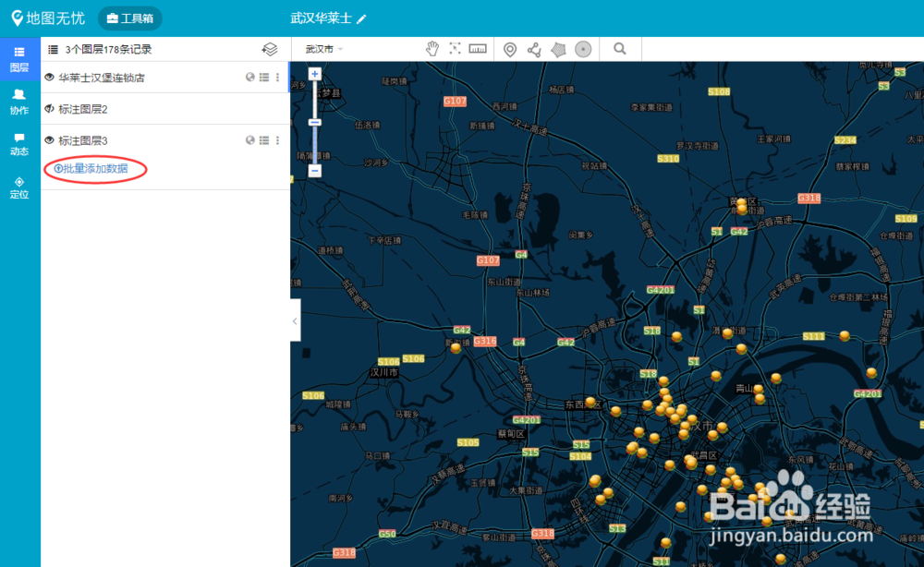Screen dimensions: 924x567
Task: Select the box-zoom selection tool
Action: 455,49
